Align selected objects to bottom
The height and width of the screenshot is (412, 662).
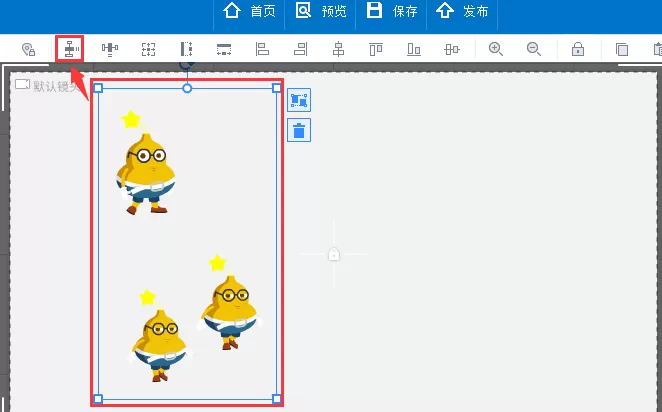pos(414,49)
